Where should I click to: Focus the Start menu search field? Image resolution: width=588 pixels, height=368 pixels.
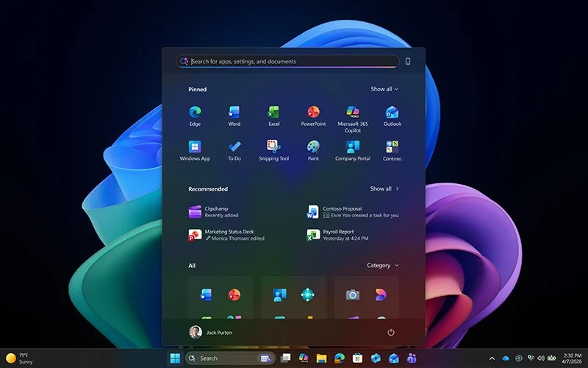click(x=287, y=61)
